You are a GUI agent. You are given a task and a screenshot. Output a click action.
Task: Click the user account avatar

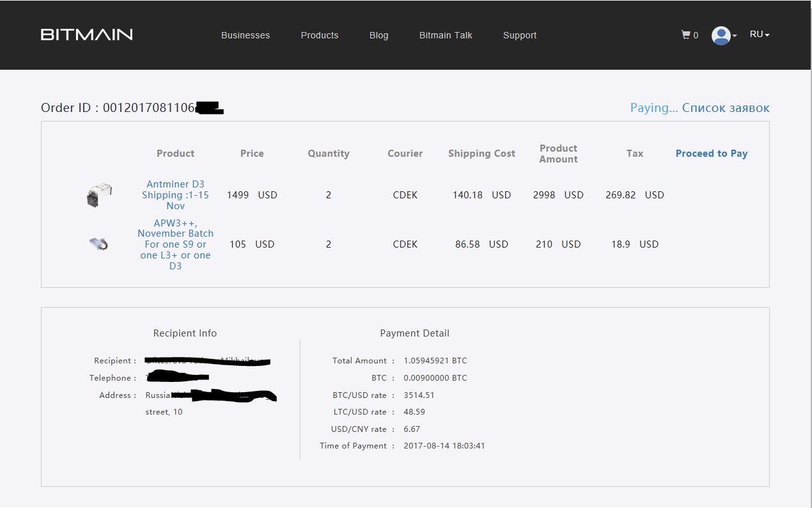(721, 35)
